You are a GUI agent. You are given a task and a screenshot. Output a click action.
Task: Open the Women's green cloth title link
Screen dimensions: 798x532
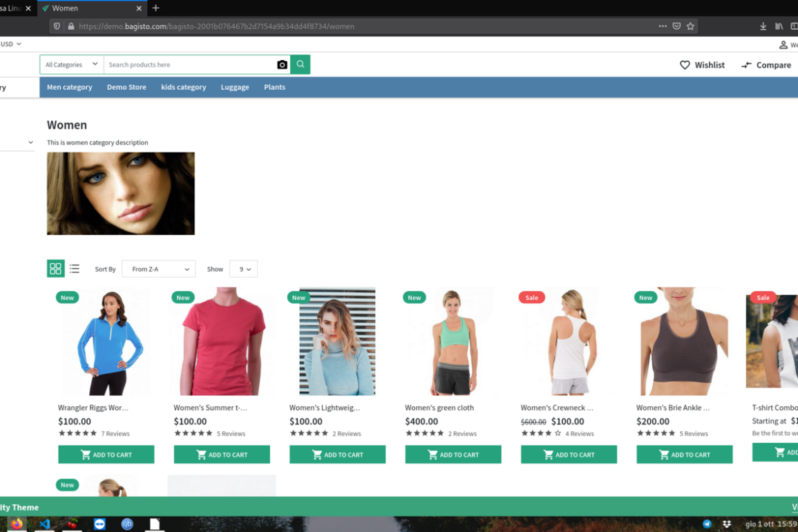tap(439, 408)
